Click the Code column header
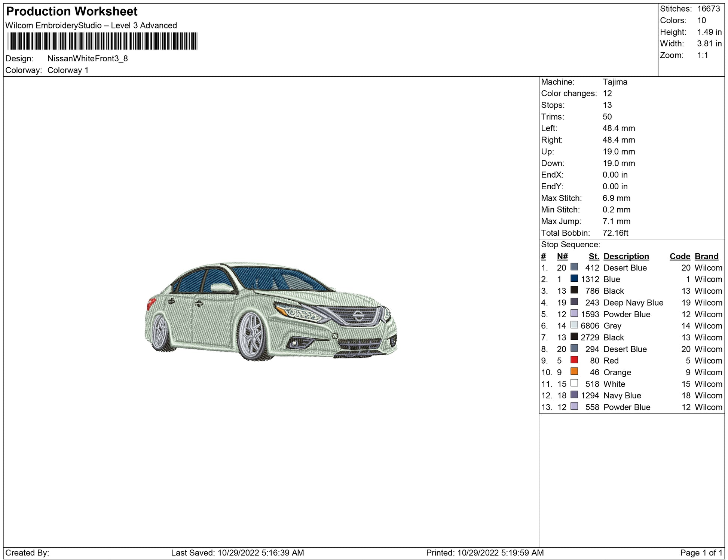 679,256
